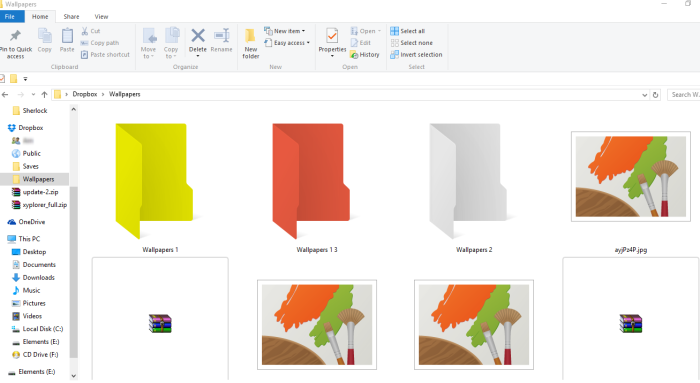This screenshot has height=383, width=700.
Task: Expand address bar history dropdown
Action: coord(644,95)
